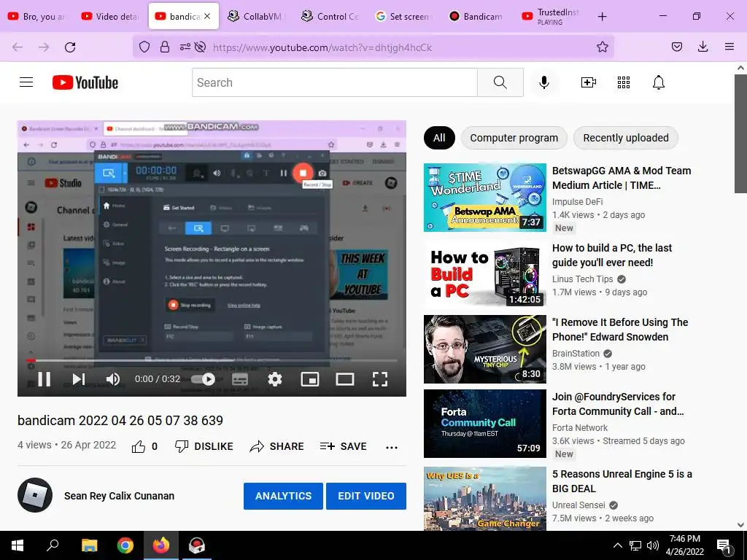This screenshot has width=747, height=560.
Task: Skip to next video in player
Action: pos(79,379)
